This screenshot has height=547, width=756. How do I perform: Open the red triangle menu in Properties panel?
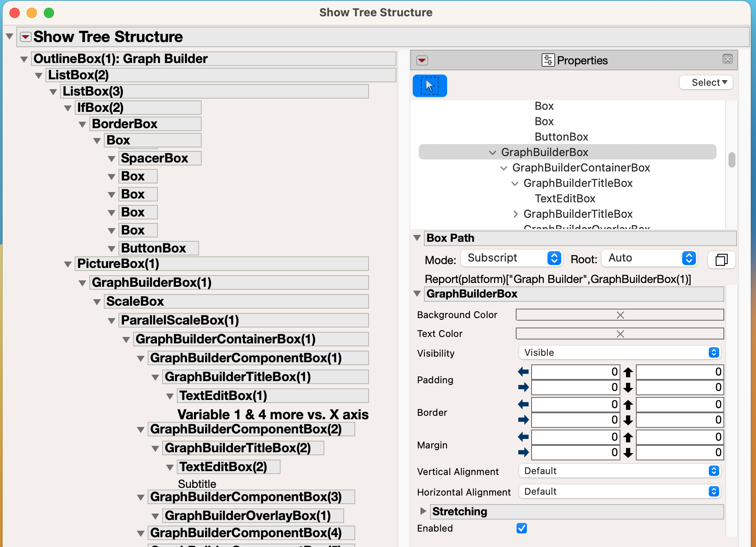(422, 61)
